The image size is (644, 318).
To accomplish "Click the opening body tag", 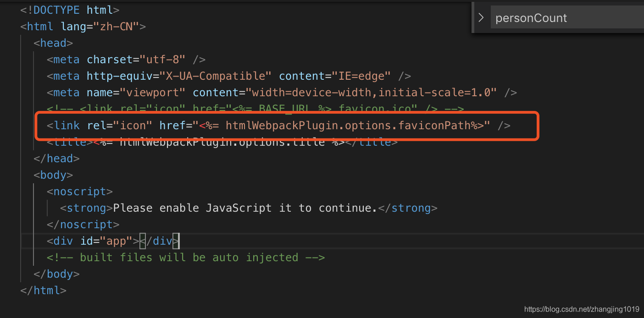I will [53, 175].
